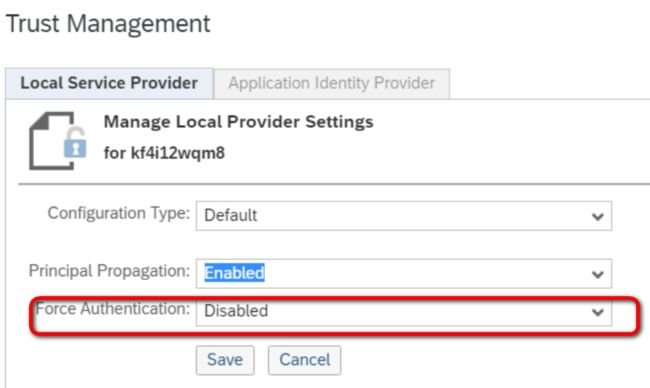650x388 pixels.
Task: Click the Disabled text in Force Authentication
Action: pyautogui.click(x=236, y=311)
